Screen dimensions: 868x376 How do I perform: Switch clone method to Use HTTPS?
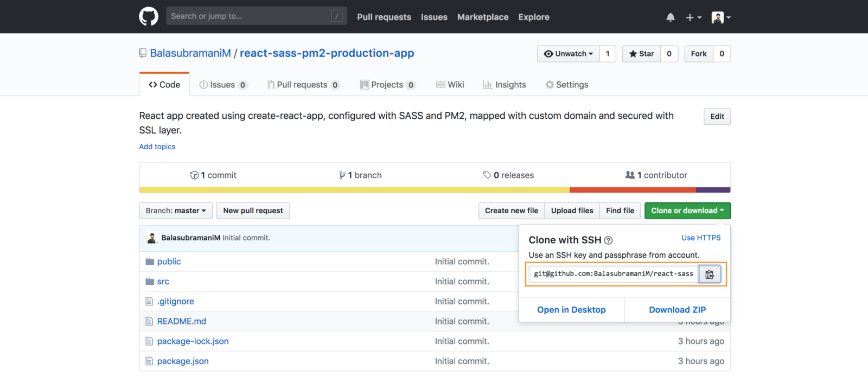[701, 238]
